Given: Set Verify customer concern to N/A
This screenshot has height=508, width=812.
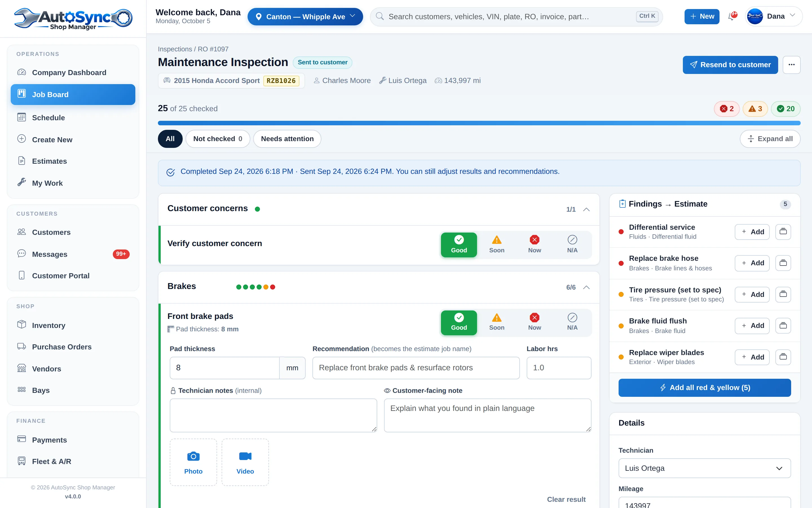Looking at the screenshot, I should coord(572,245).
